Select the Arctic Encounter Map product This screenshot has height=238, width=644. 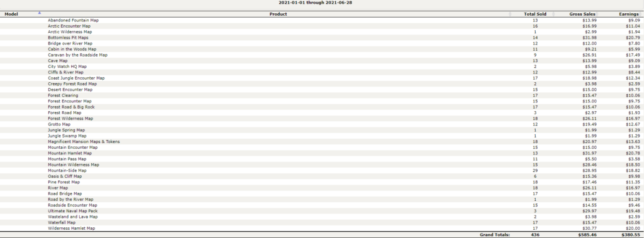(69, 26)
